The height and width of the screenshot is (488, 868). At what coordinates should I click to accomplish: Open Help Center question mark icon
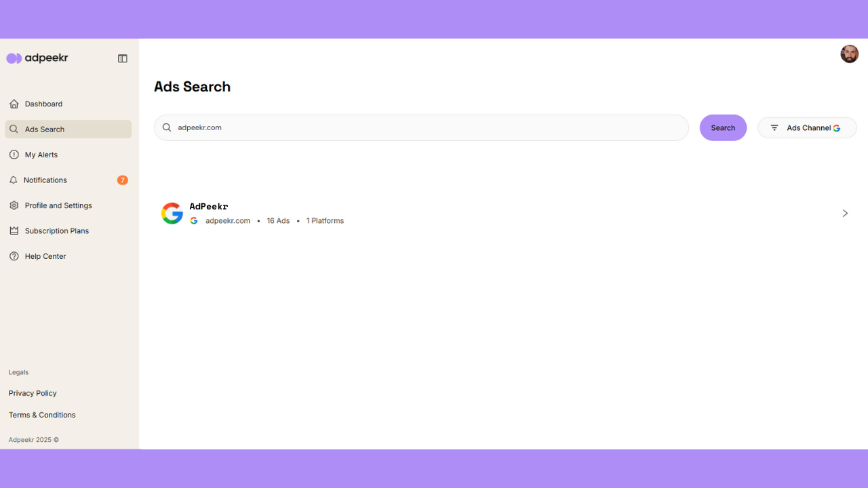14,256
